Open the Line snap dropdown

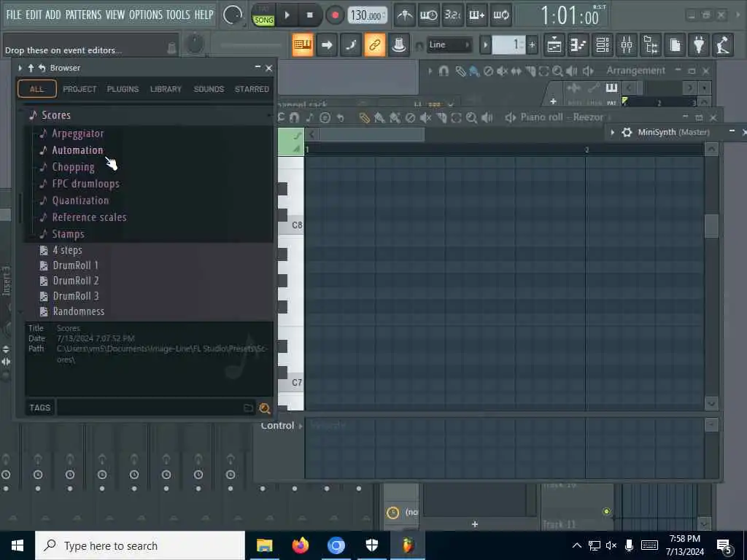click(449, 44)
